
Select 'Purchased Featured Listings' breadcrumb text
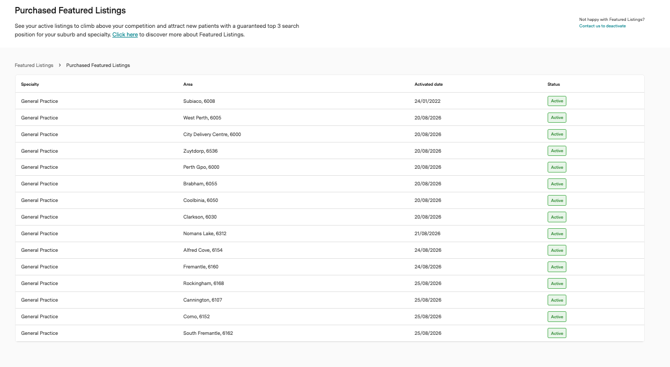[98, 65]
